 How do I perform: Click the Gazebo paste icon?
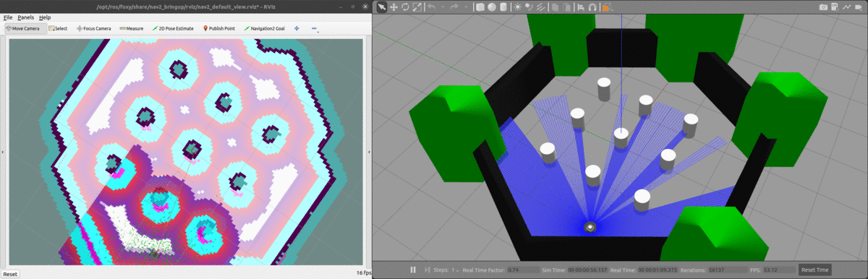pos(566,7)
